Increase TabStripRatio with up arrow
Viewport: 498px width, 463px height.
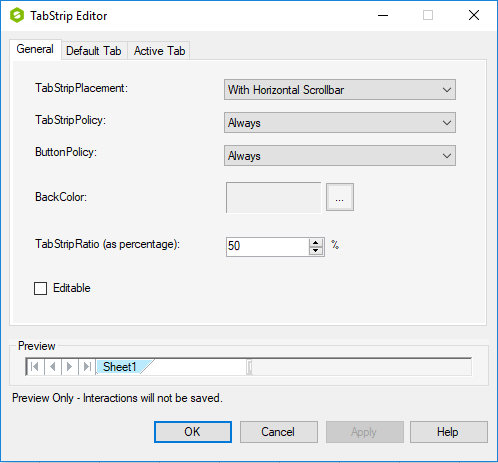point(316,243)
